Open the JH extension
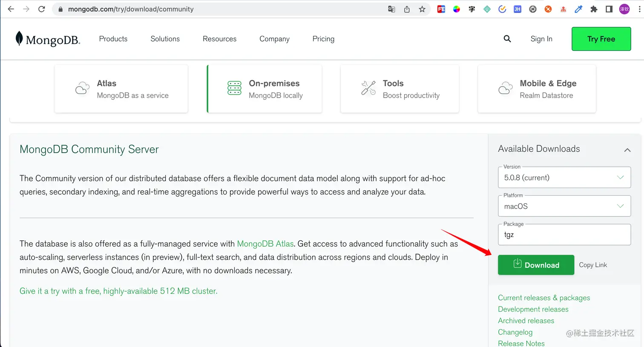Screen dimensions: 644x347 point(517,9)
